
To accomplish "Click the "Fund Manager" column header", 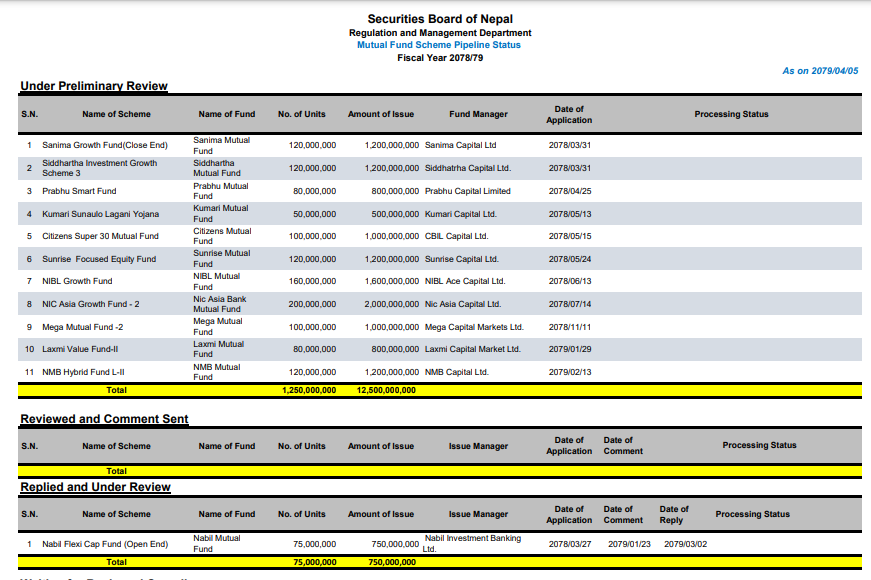I will coord(478,115).
